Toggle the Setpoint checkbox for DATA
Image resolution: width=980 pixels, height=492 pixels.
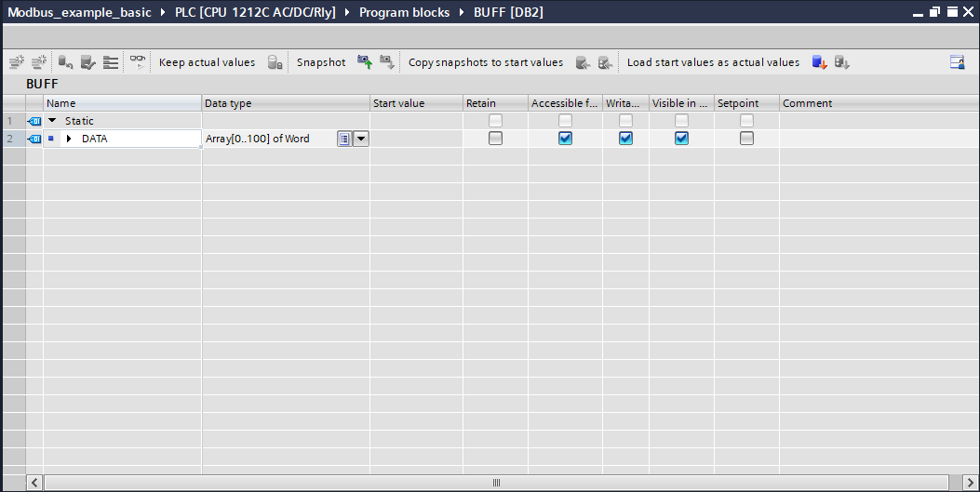(746, 139)
